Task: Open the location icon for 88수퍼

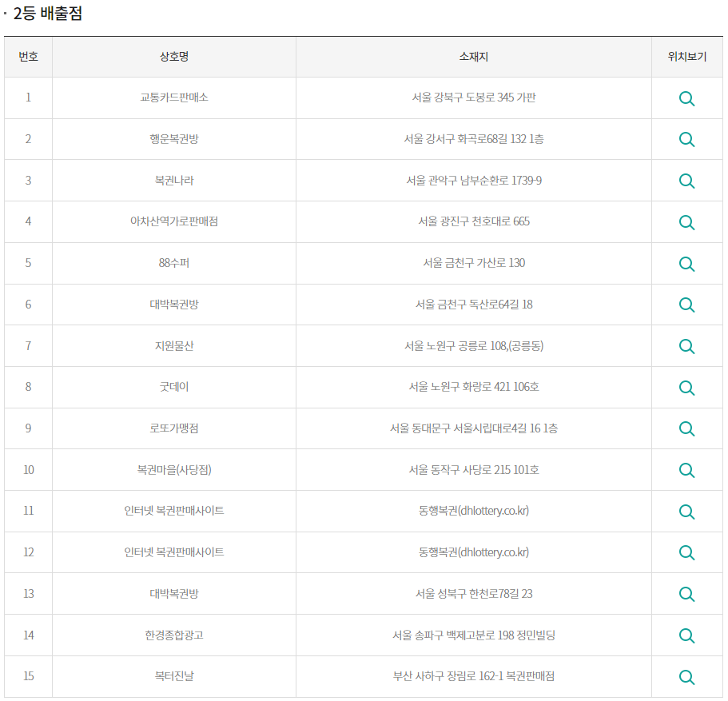Action: pyautogui.click(x=686, y=264)
